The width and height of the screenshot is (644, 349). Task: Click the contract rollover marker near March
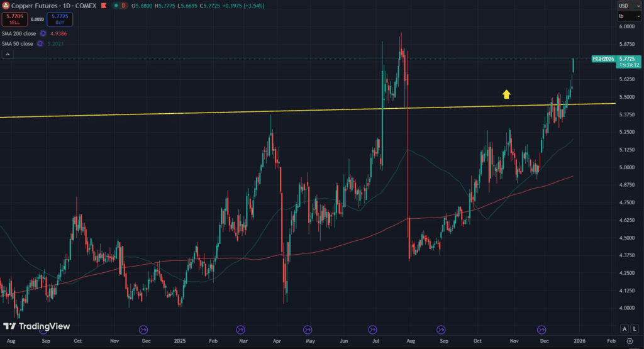click(240, 329)
